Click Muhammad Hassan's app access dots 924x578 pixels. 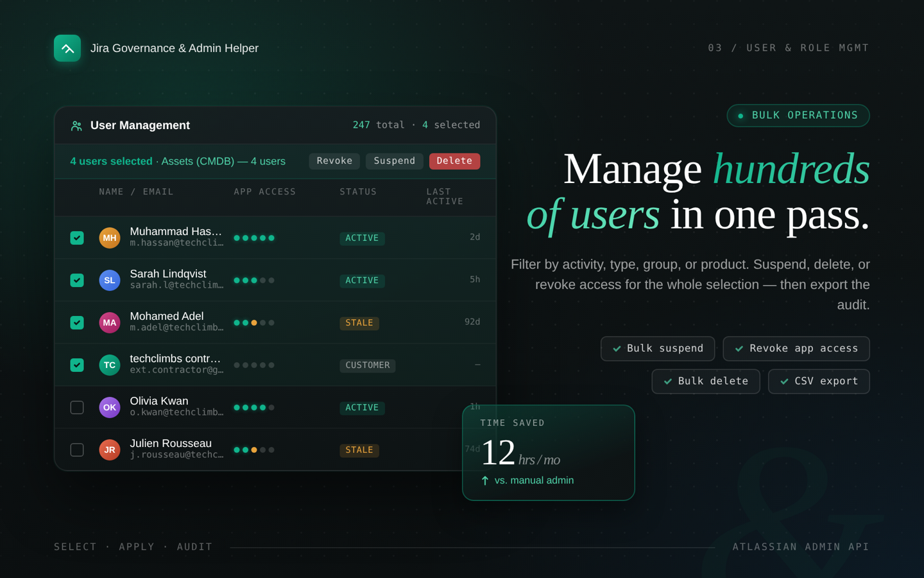coord(254,238)
